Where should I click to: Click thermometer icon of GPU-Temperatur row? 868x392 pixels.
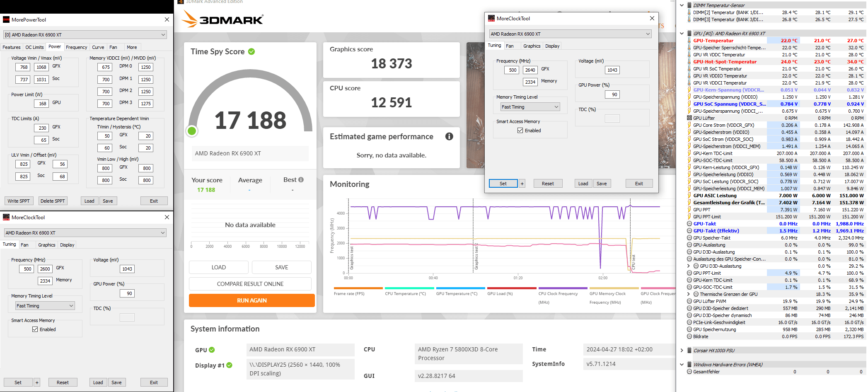(x=689, y=41)
